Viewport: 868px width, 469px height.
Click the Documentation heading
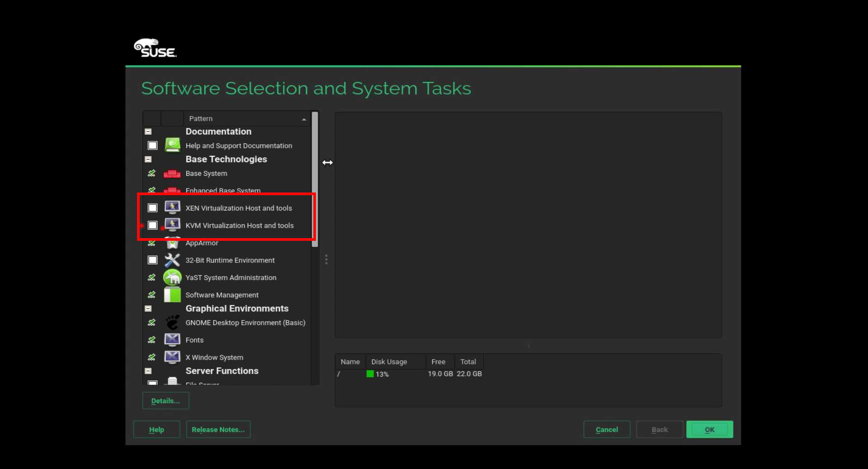point(218,131)
